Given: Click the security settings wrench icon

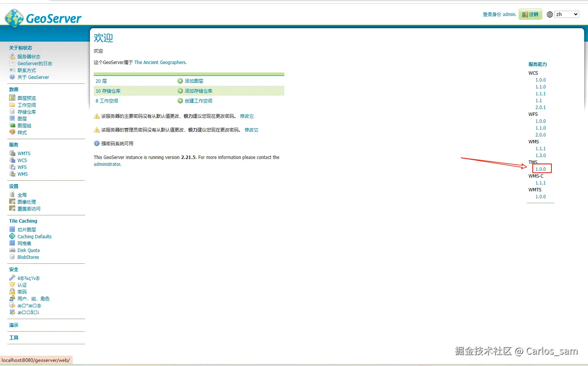Looking at the screenshot, I should coord(12,278).
